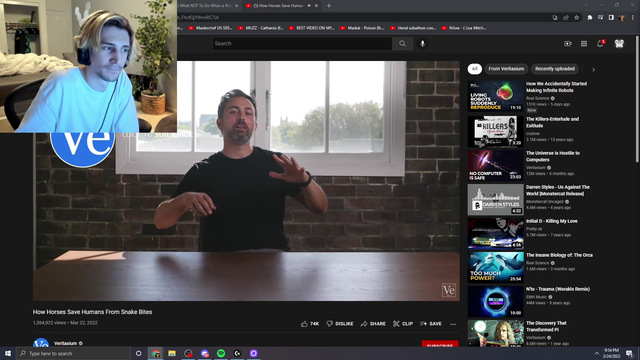Open File Explorer from the taskbar
The width and height of the screenshot is (640, 360).
[172, 353]
